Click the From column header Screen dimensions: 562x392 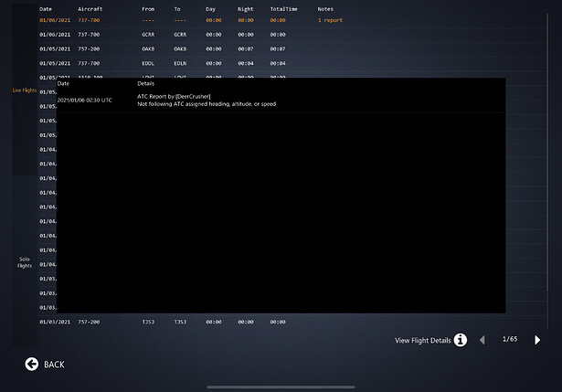pyautogui.click(x=148, y=9)
